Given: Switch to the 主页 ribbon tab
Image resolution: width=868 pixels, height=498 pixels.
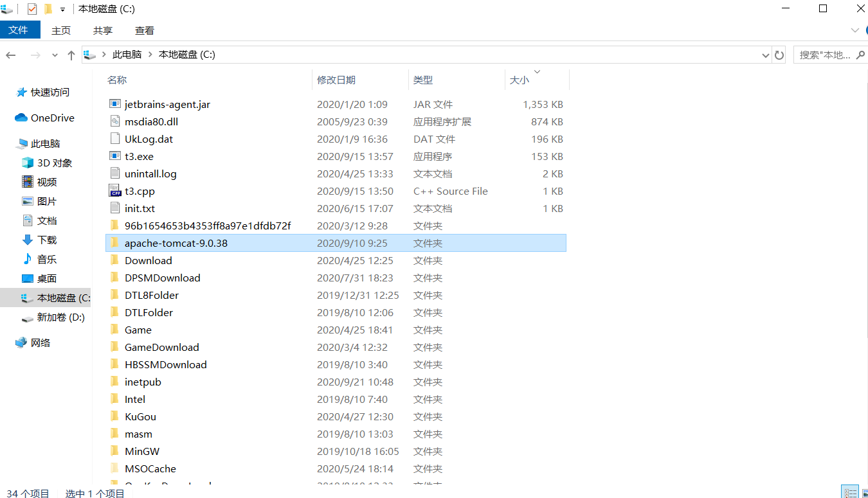Looking at the screenshot, I should [61, 30].
